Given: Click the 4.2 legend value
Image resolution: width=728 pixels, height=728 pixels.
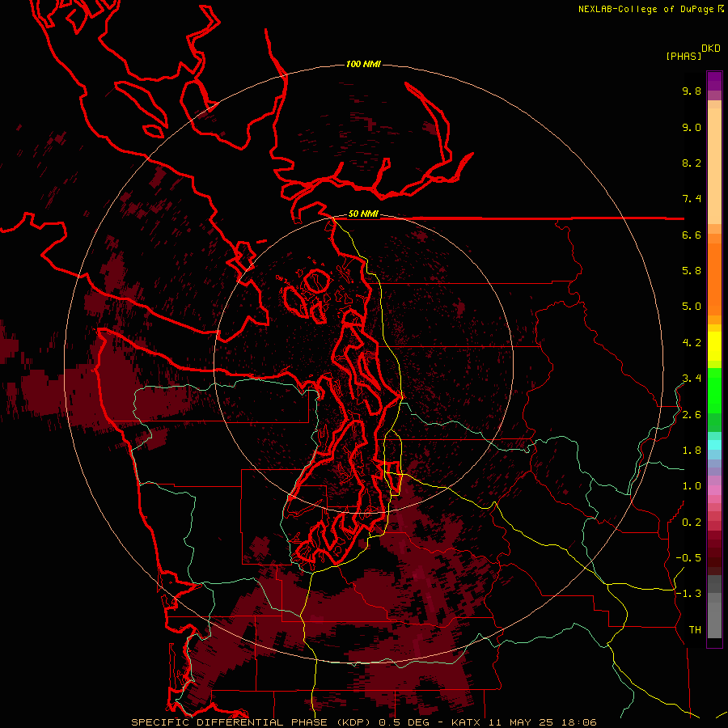Looking at the screenshot, I should click(x=692, y=343).
